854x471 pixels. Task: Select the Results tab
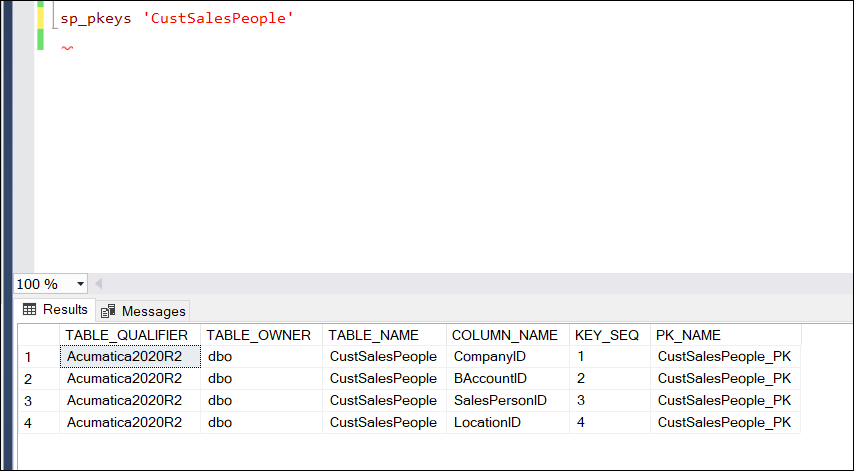(x=56, y=310)
